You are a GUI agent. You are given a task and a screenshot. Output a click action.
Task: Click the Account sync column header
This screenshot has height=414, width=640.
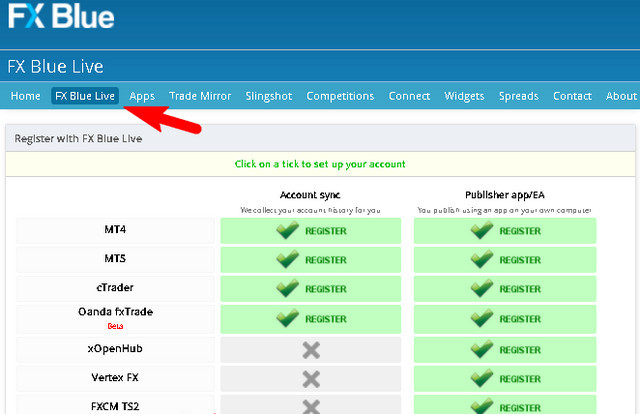[x=310, y=195]
